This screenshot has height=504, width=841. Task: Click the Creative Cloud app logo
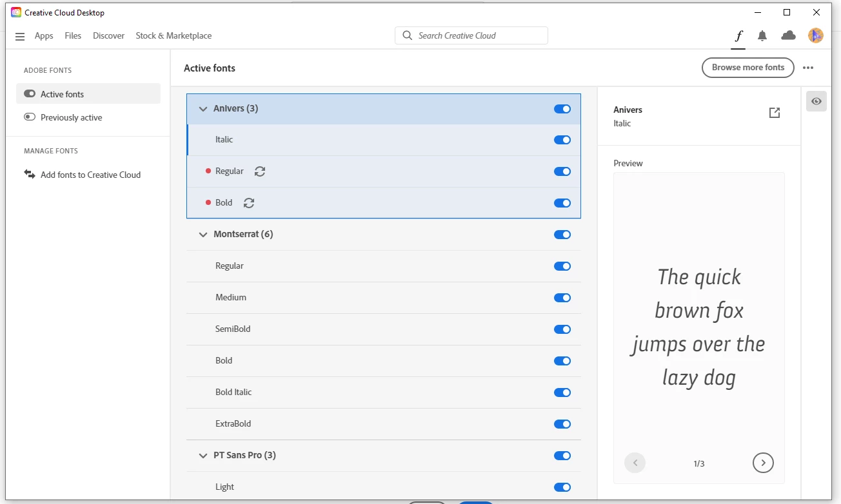pos(16,12)
